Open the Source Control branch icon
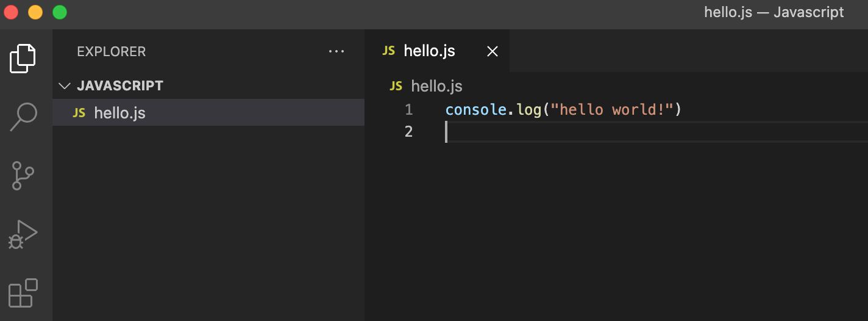Viewport: 868px width, 321px height. point(23,176)
